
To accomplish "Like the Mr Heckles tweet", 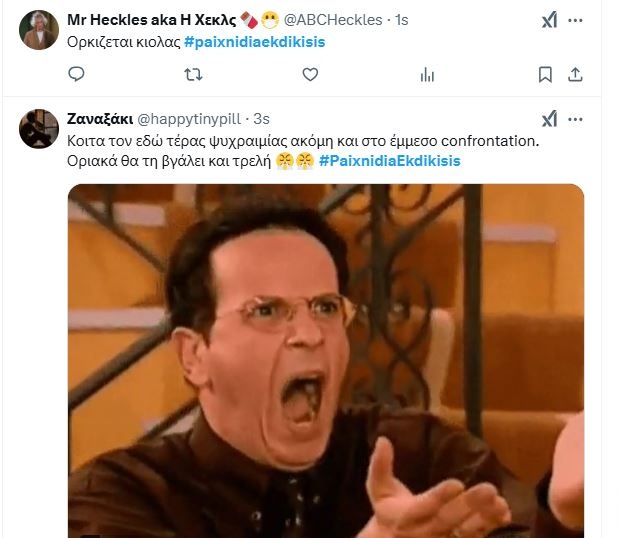I will (x=310, y=74).
